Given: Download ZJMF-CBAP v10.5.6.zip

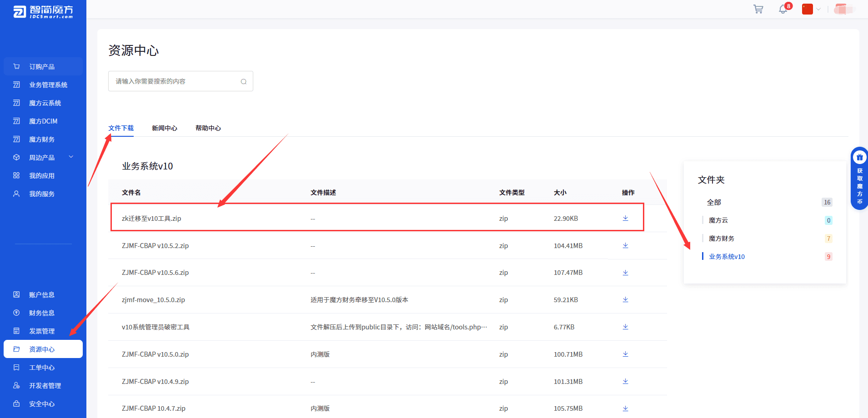Looking at the screenshot, I should coord(625,273).
